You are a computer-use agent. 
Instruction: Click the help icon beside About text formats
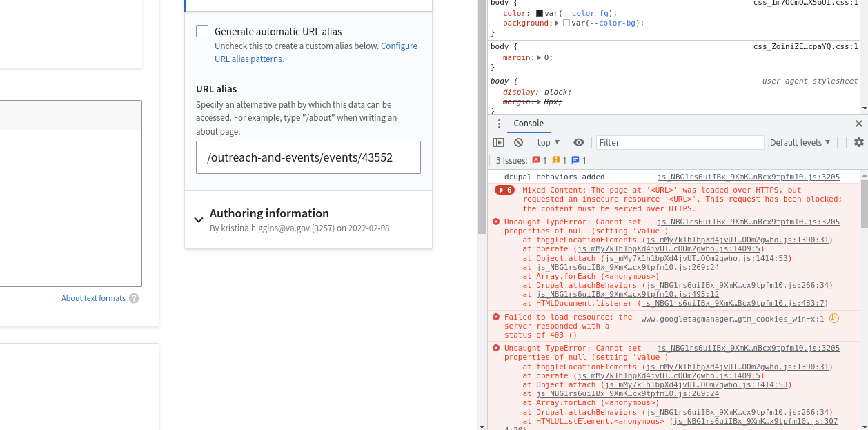134,298
